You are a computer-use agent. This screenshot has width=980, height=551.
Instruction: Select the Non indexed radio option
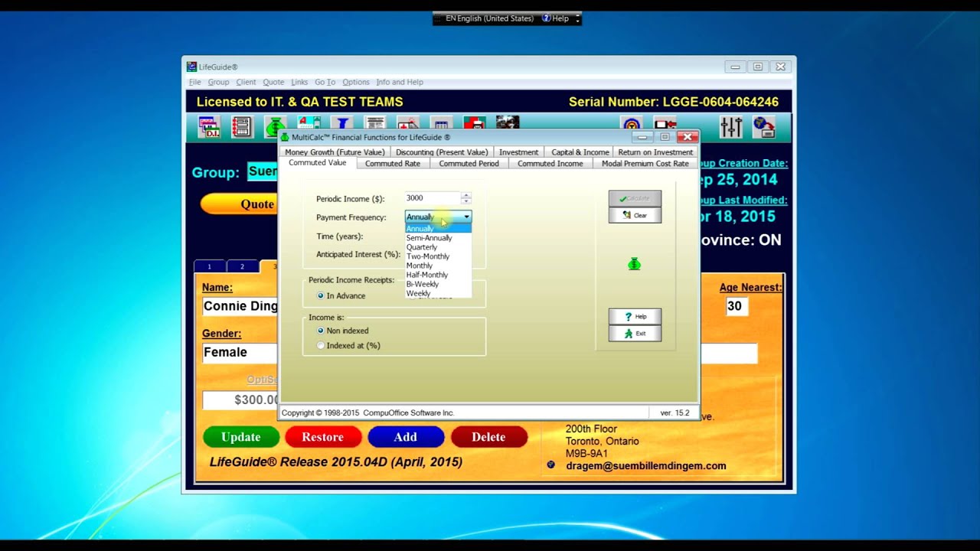[x=321, y=331]
